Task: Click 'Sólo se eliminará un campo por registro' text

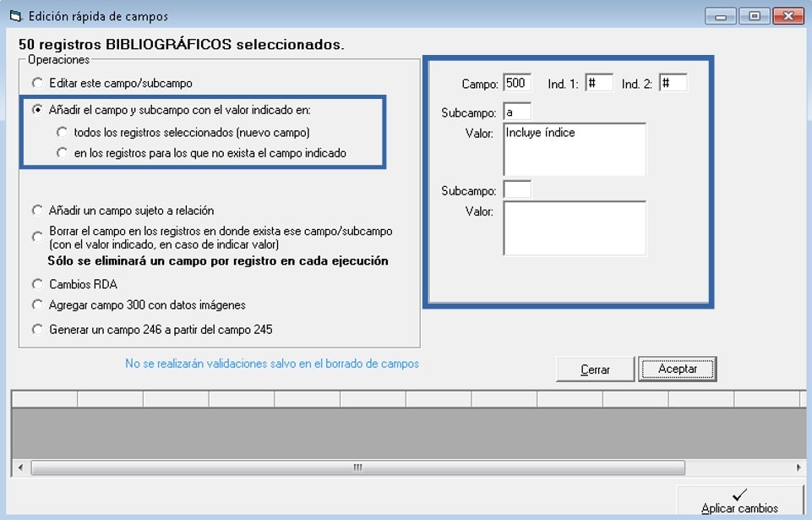Action: click(217, 260)
